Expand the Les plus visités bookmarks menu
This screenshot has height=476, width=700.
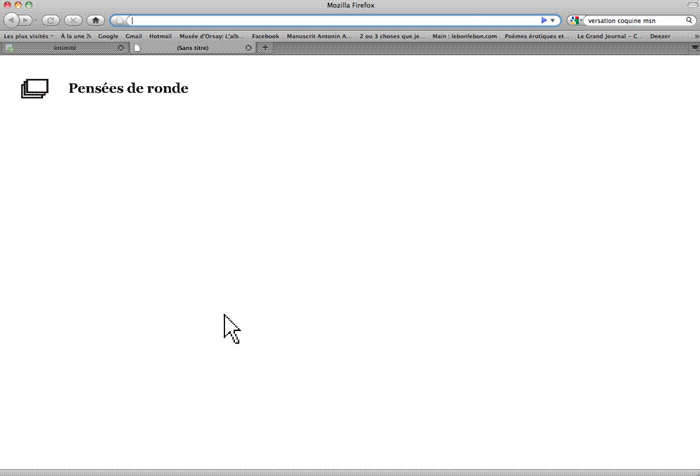[x=28, y=36]
